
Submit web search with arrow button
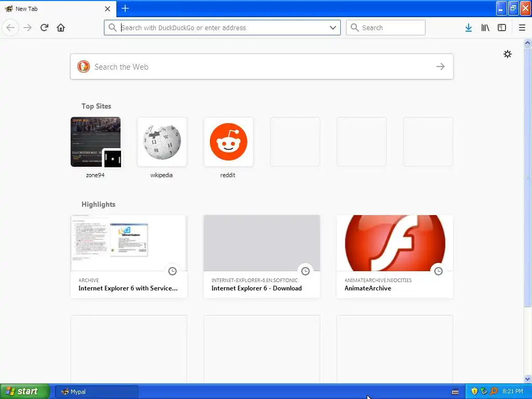point(441,66)
